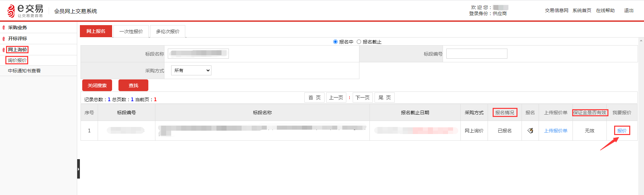This screenshot has width=644, height=195.
Task: Open 询价报价 in the sidebar
Action: pos(17,60)
